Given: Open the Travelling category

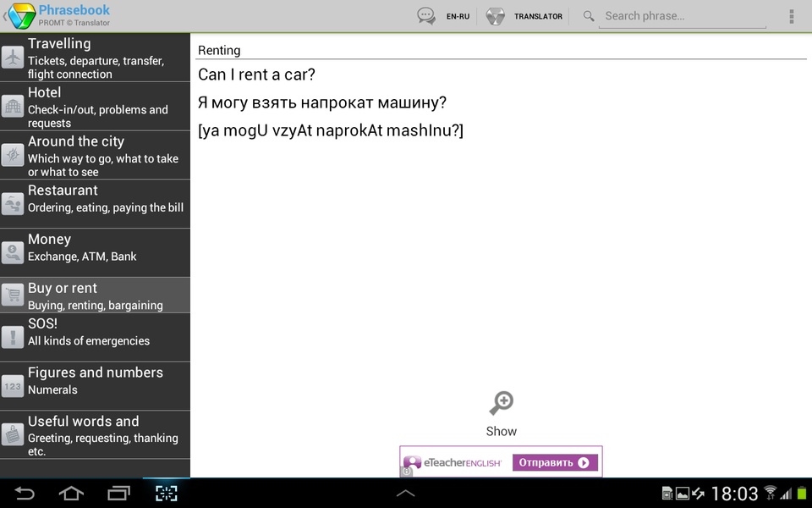Looking at the screenshot, I should (x=96, y=57).
